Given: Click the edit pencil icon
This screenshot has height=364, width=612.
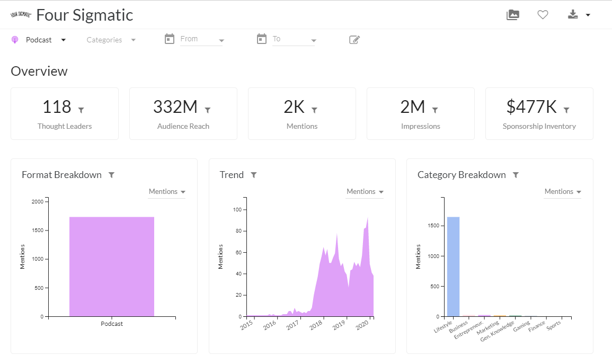Looking at the screenshot, I should (x=354, y=40).
